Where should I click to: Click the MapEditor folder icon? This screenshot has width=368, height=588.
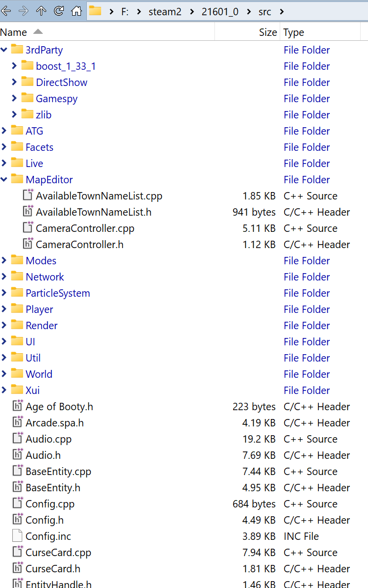tap(17, 179)
